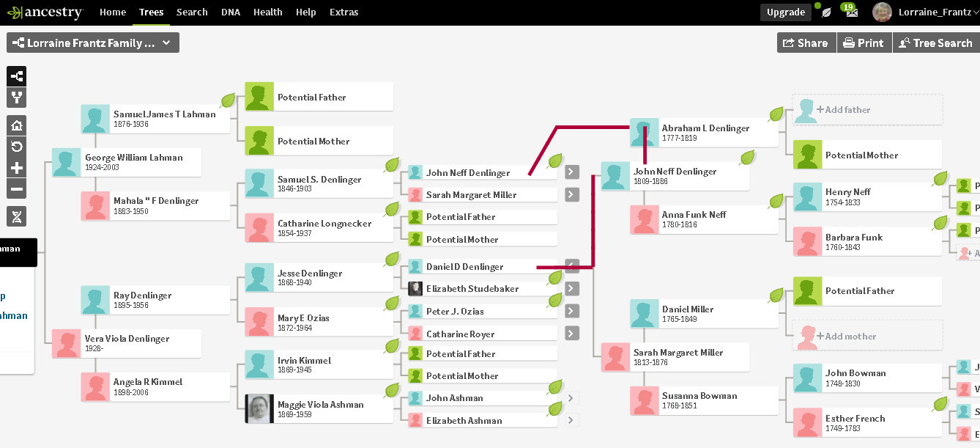The image size is (980, 448).
Task: Click the Tree Search button
Action: [x=935, y=43]
